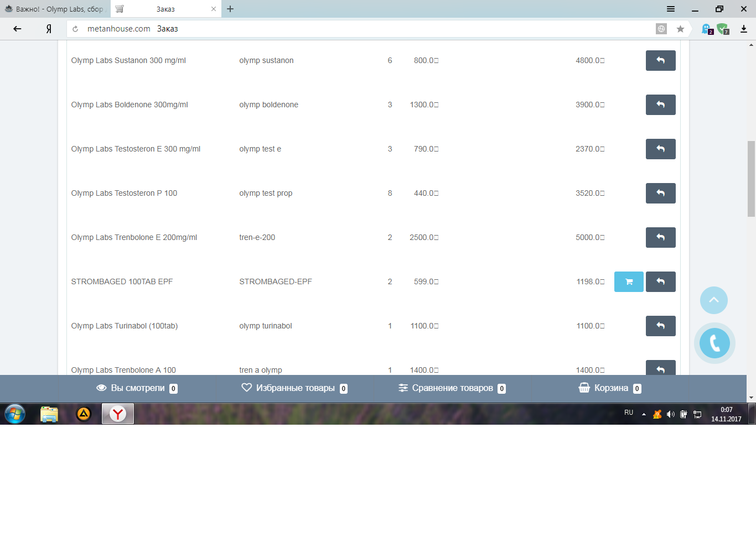Image resolution: width=756 pixels, height=553 pixels.
Task: Click product name Olymp Labs Sustanon 300 mg/ml
Action: [x=128, y=60]
